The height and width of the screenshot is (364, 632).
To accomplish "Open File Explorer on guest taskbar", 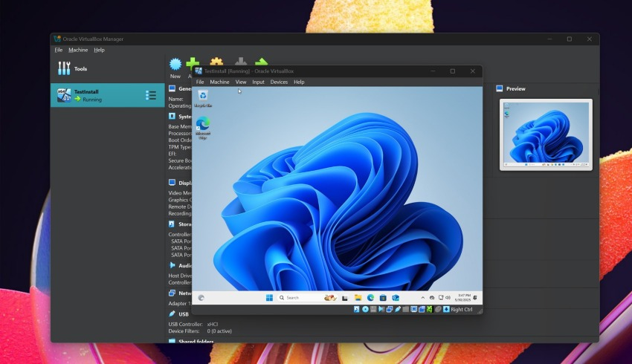I will (x=358, y=298).
